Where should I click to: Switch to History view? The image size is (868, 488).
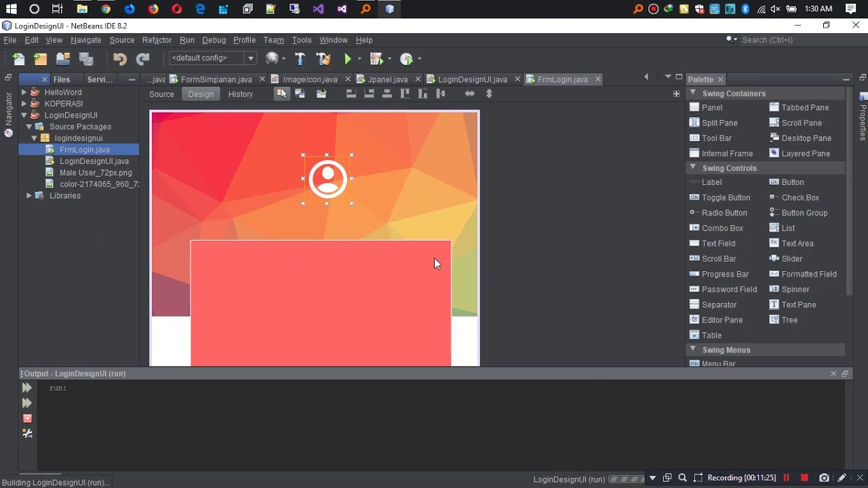point(241,94)
